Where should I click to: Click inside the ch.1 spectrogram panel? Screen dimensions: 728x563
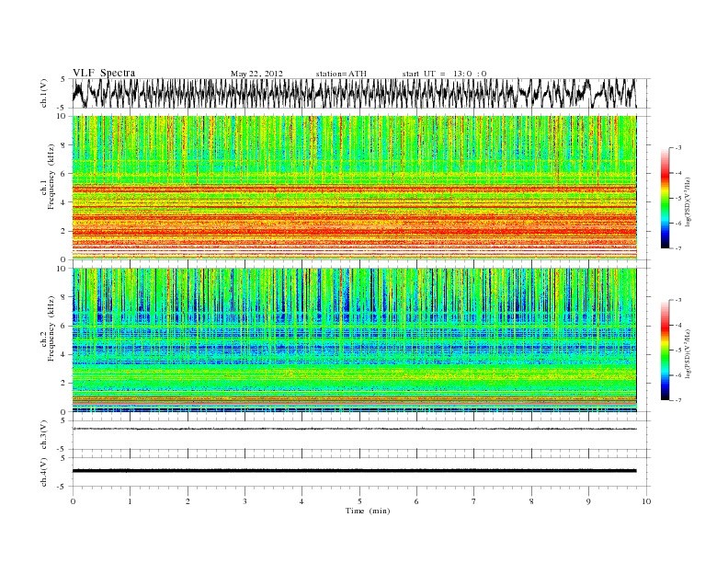point(354,188)
